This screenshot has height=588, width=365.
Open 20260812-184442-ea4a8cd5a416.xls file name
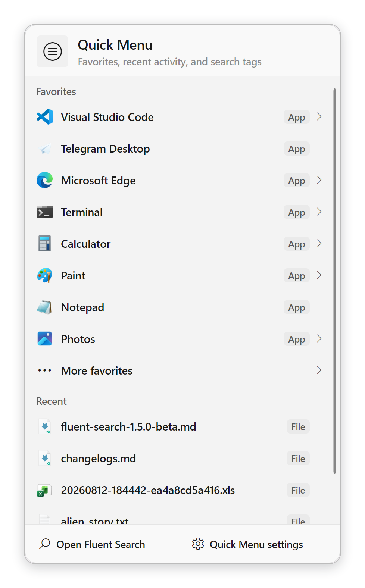(148, 490)
